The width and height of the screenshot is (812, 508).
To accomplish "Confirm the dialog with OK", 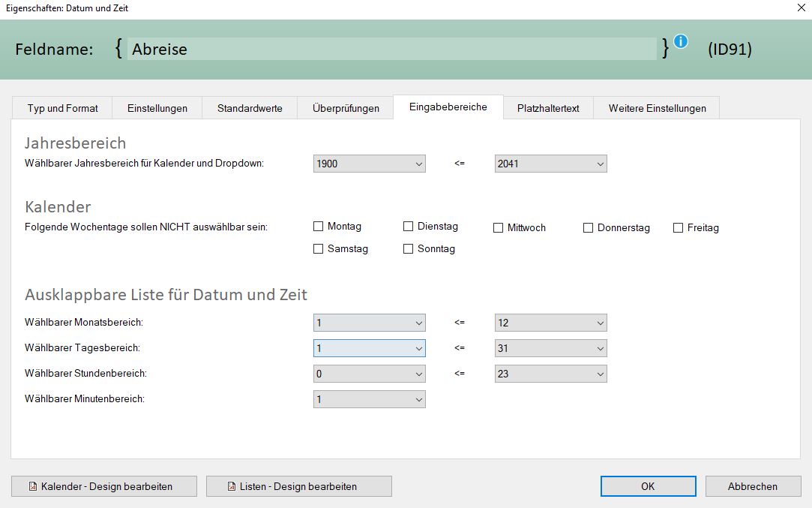I will pos(648,486).
